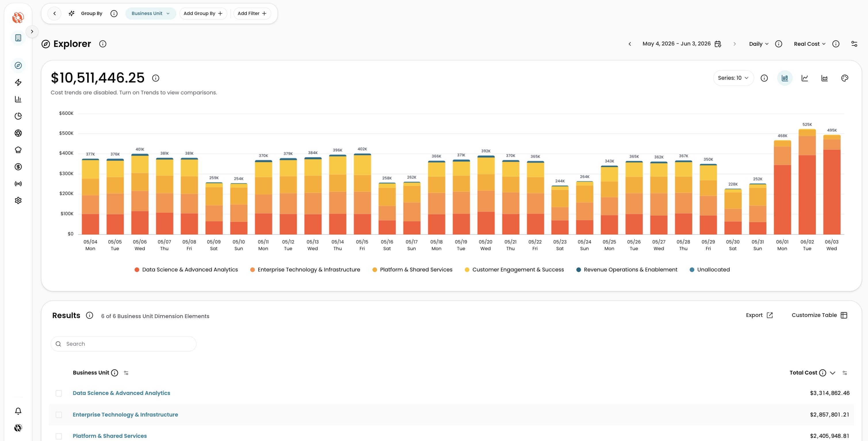Open Enterprise Technology & Infrastructure link

tap(125, 414)
